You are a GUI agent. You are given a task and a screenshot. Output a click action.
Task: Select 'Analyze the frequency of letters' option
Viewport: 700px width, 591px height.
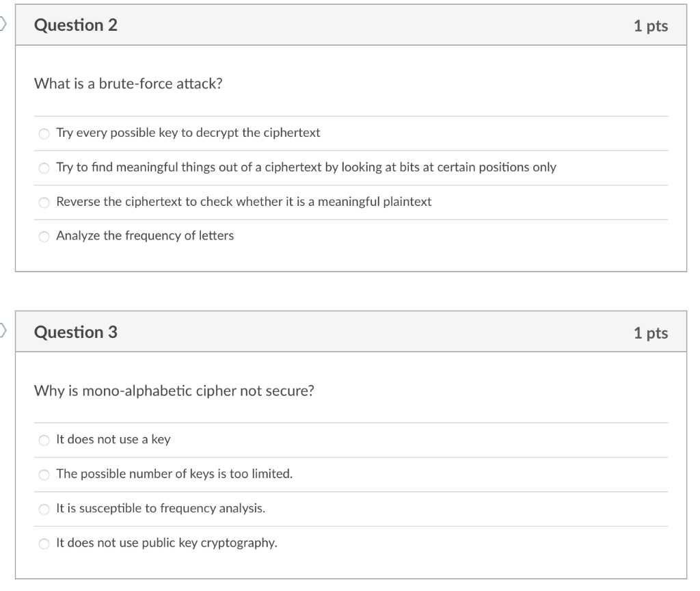click(x=44, y=236)
